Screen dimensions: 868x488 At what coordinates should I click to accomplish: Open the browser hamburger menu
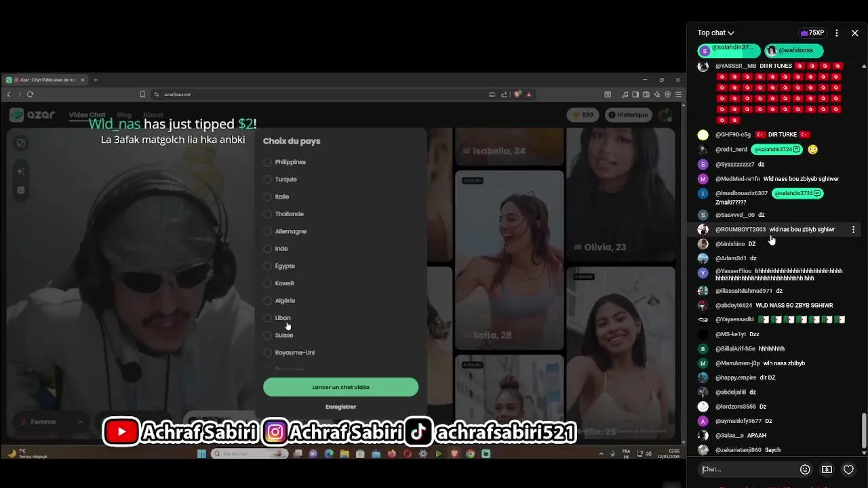click(677, 94)
